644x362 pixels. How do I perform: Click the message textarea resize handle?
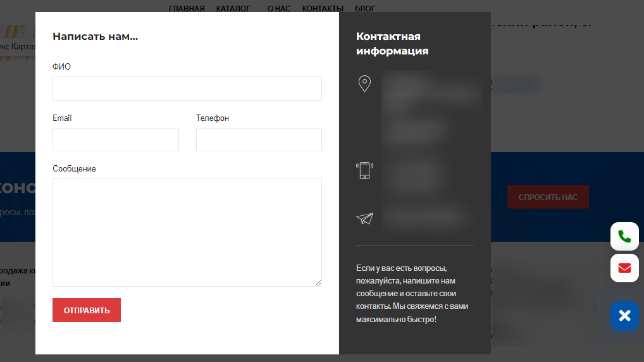pos(318,283)
